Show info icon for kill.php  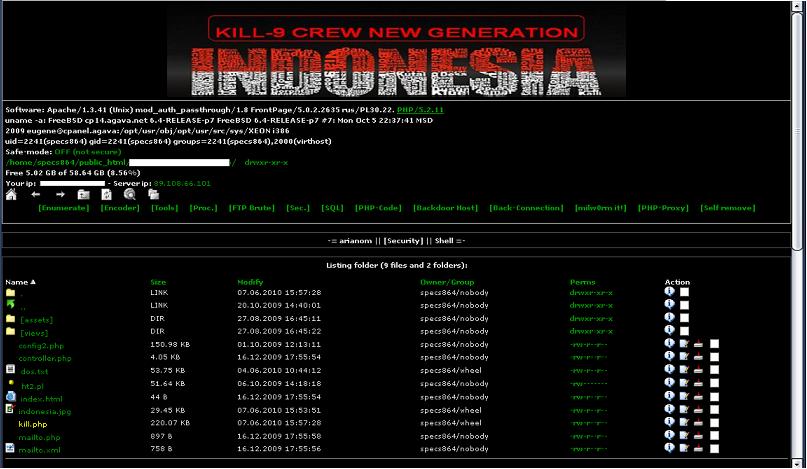[x=669, y=422]
